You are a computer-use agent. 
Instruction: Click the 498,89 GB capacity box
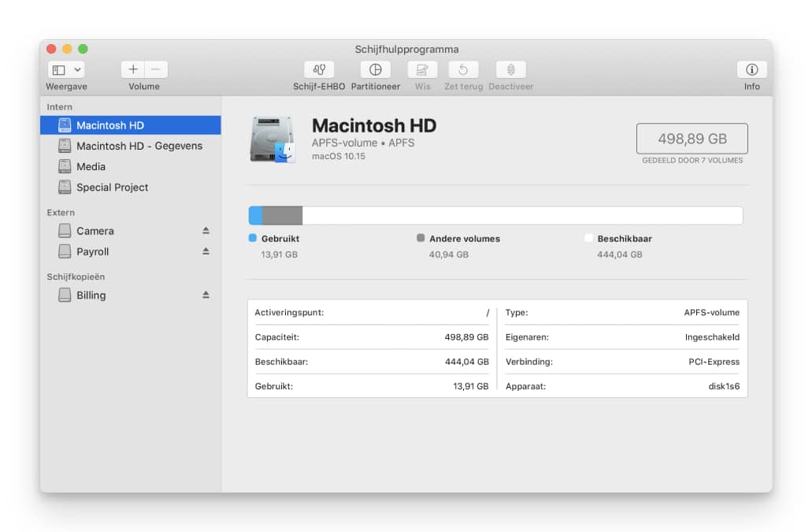pyautogui.click(x=691, y=139)
